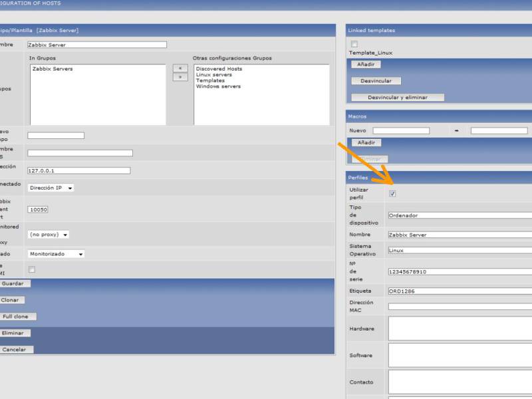The height and width of the screenshot is (399, 532).
Task: Click the agent port field showing 10050
Action: point(38,209)
